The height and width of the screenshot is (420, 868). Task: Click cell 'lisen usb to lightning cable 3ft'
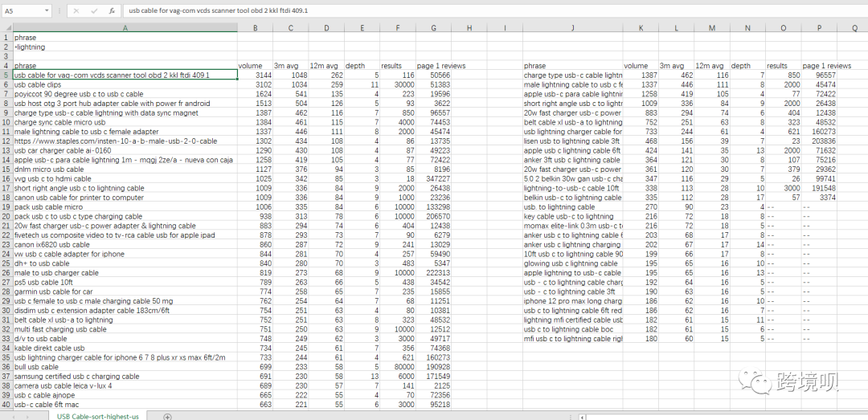(x=572, y=141)
